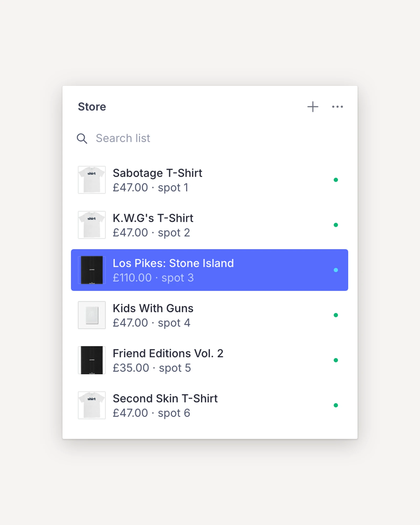
Task: Select the Second Skin T-Shirt title
Action: click(165, 399)
